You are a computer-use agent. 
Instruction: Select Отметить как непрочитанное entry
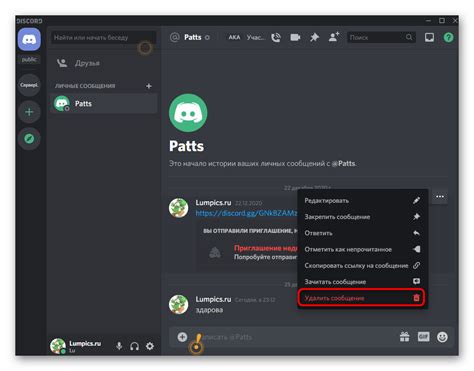coord(362,249)
